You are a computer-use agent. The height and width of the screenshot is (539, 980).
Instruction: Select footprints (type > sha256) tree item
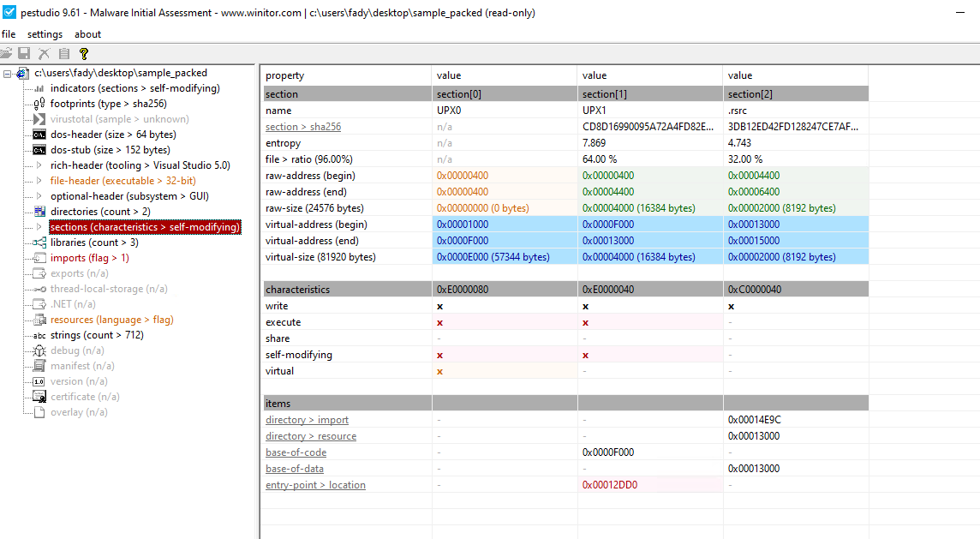pyautogui.click(x=109, y=104)
